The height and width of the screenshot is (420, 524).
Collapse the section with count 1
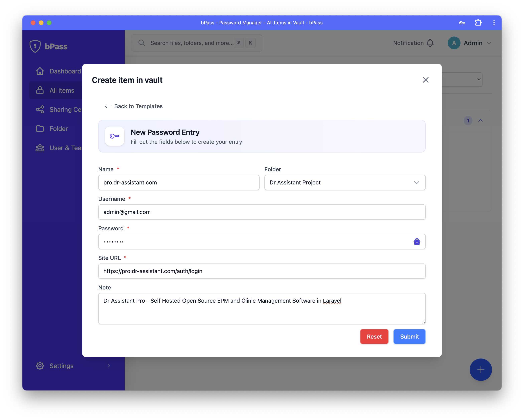(x=480, y=121)
